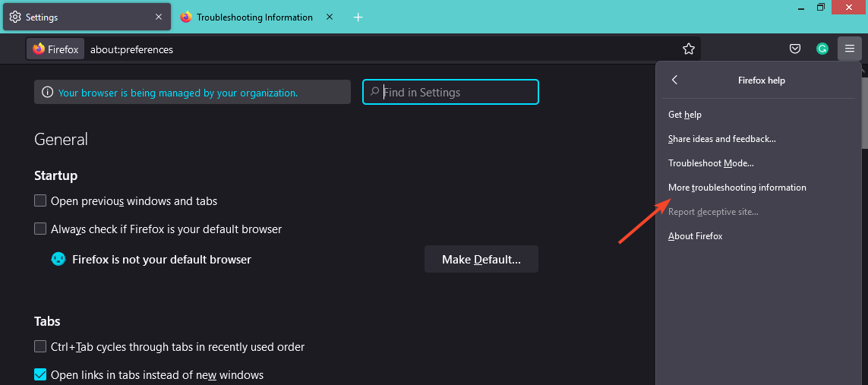Select More troubleshooting information menu item
Viewport: 868px width, 385px height.
coord(737,188)
